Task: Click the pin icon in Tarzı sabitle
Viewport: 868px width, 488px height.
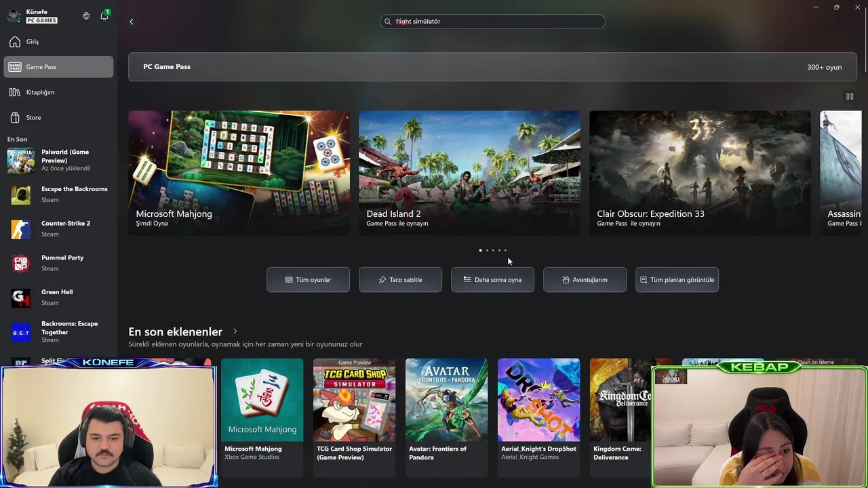Action: [x=382, y=280]
